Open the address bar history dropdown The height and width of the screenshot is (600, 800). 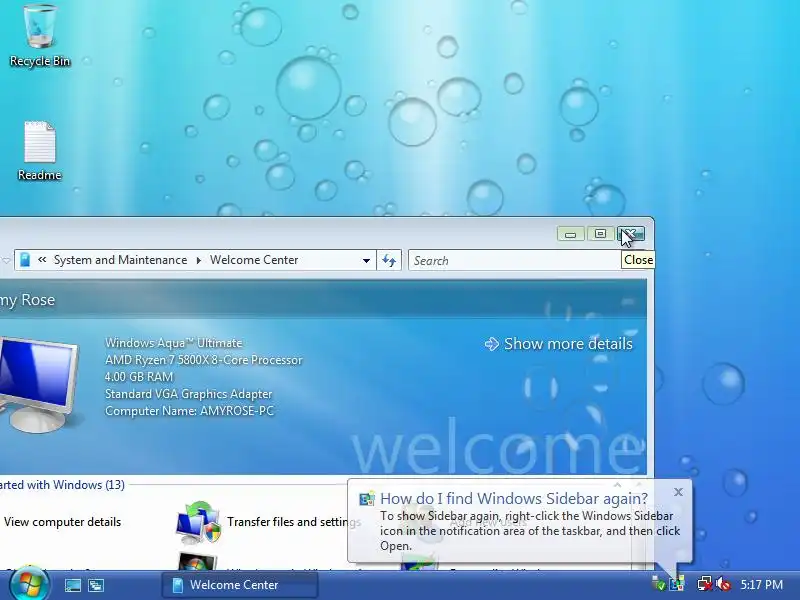tap(366, 261)
